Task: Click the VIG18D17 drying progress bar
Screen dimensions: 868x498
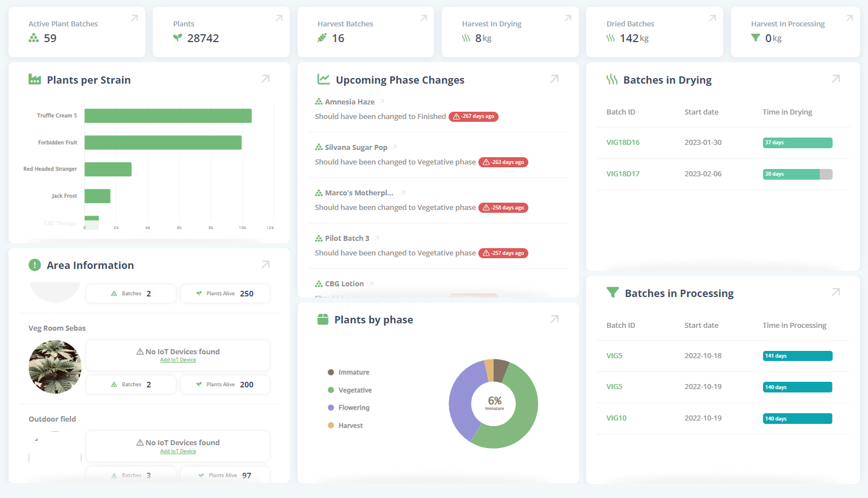Action: [x=797, y=174]
